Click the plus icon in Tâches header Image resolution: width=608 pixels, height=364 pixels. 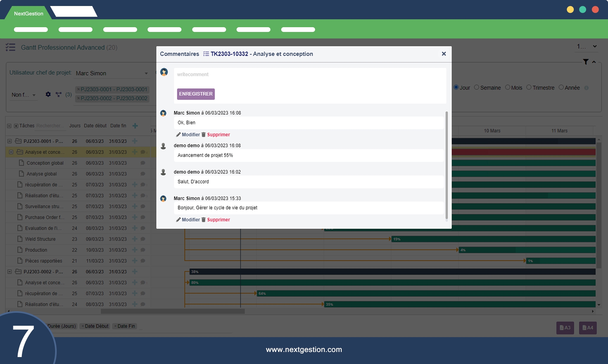pos(135,126)
